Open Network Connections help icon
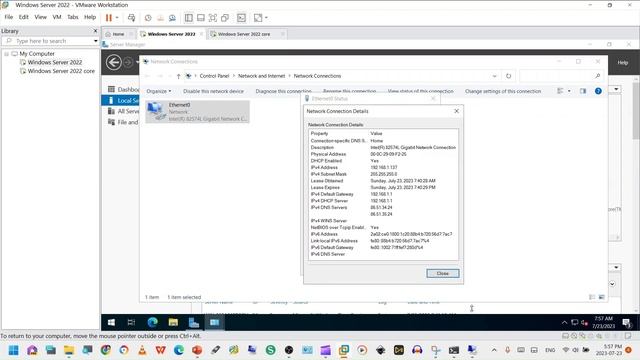This screenshot has height=360, width=640. (598, 91)
